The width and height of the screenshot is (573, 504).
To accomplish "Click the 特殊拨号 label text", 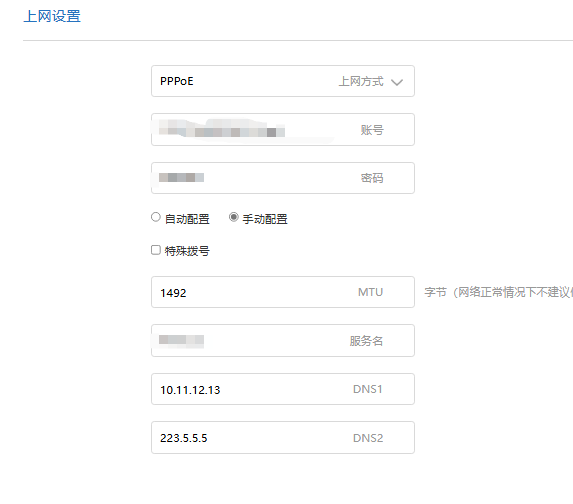I will coord(187,251).
